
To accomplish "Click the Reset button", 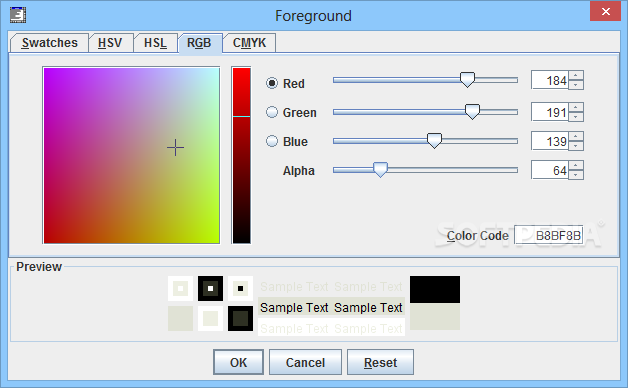I will (x=380, y=362).
